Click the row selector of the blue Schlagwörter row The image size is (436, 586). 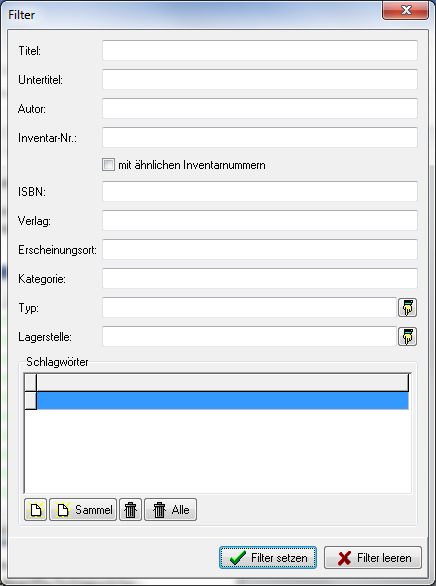(30, 401)
